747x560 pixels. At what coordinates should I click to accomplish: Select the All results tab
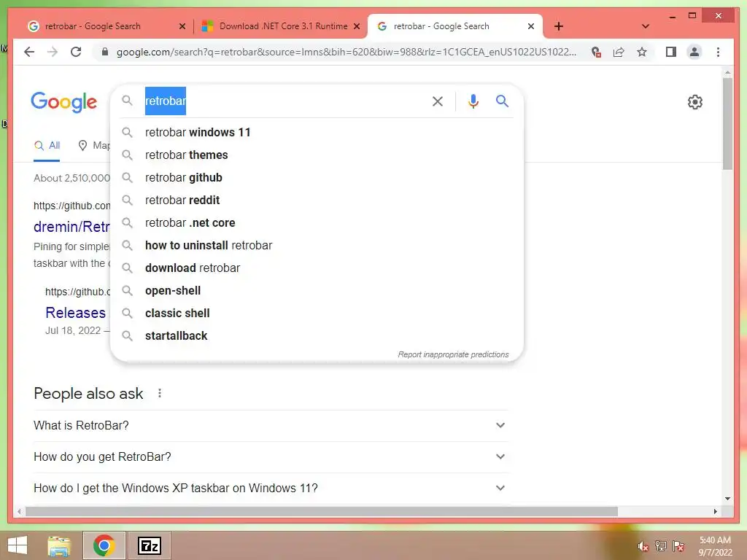(x=47, y=145)
